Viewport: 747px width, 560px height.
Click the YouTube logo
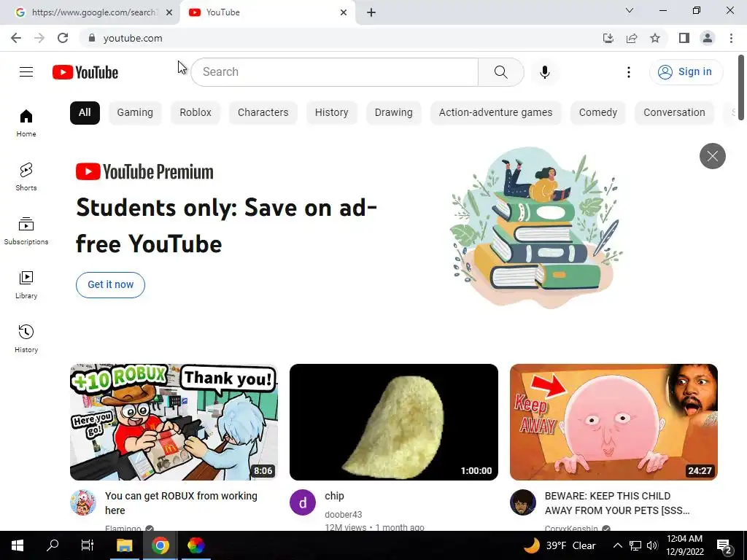coord(85,72)
